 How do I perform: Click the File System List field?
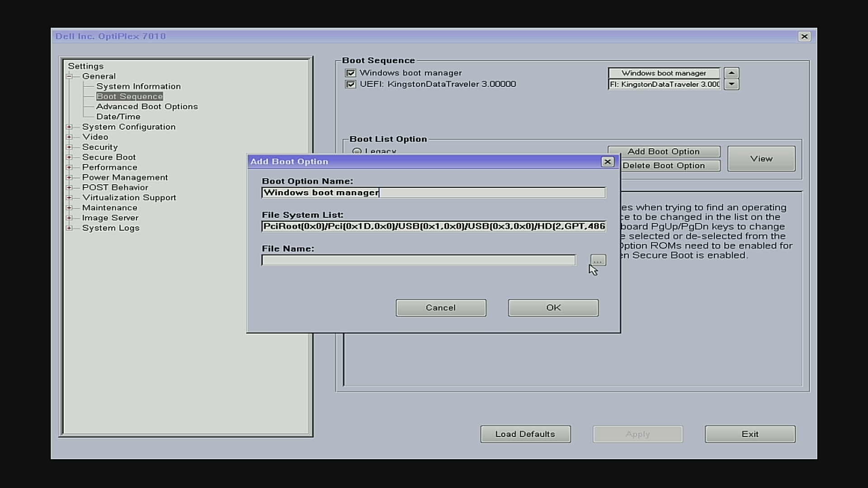point(434,226)
